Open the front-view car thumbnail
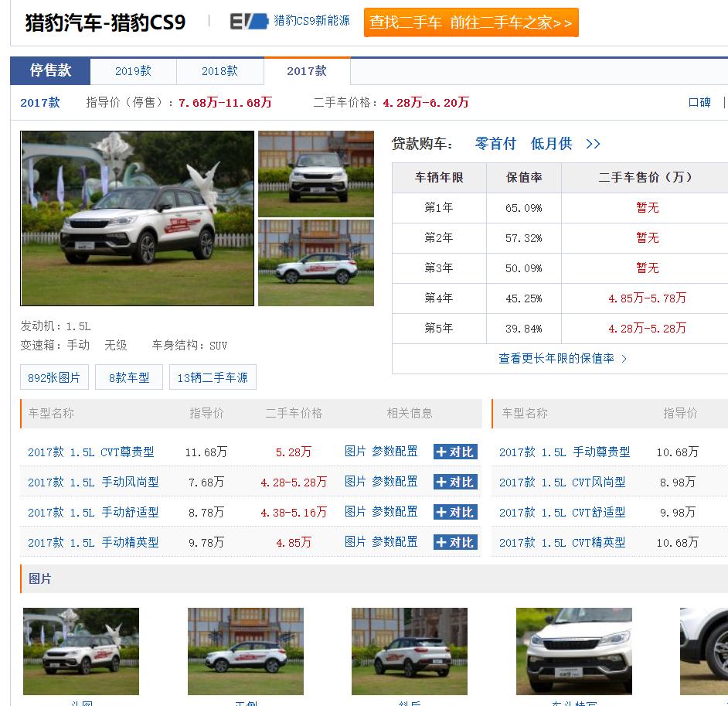The height and width of the screenshot is (706, 728). (x=316, y=173)
